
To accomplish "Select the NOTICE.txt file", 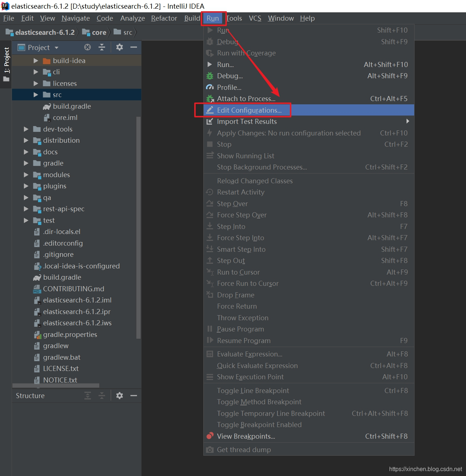I will 60,380.
